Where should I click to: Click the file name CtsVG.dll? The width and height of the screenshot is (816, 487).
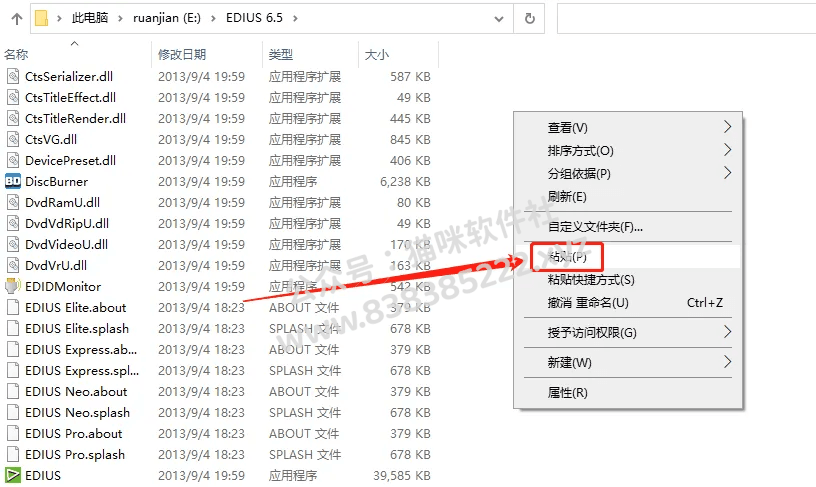pyautogui.click(x=51, y=139)
